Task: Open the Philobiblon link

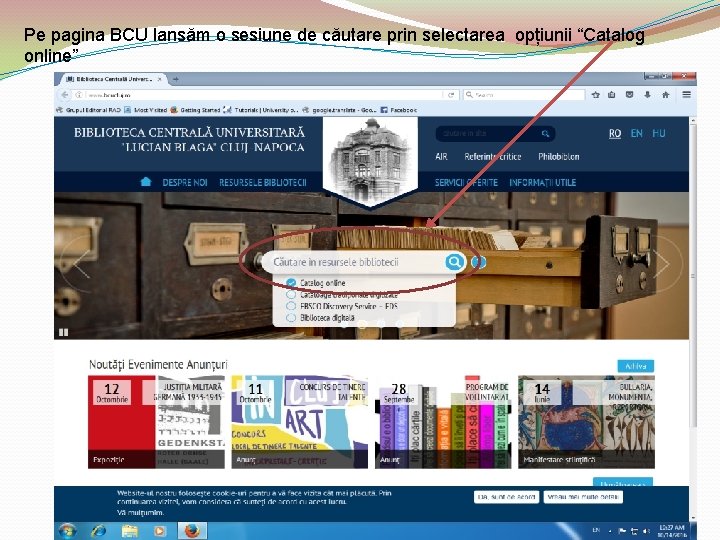Action: (x=558, y=157)
